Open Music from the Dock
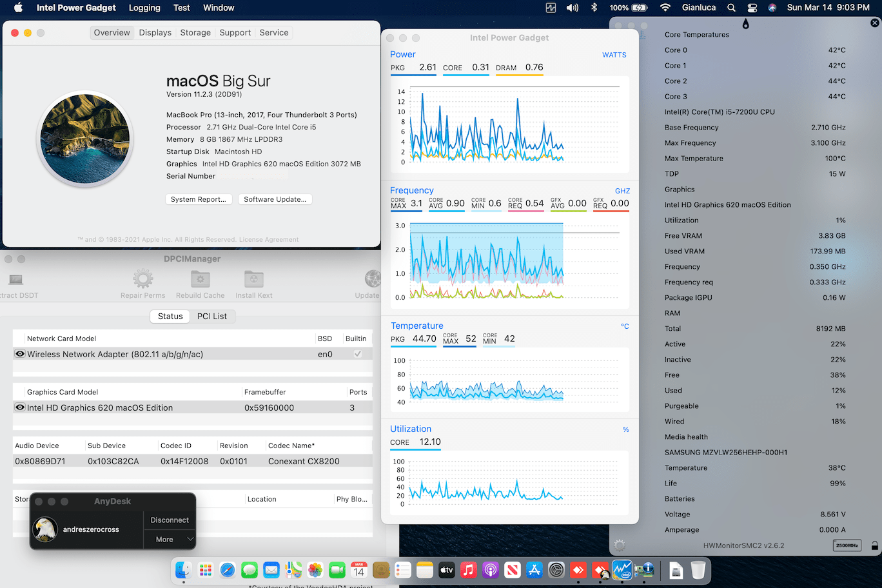 pyautogui.click(x=469, y=570)
